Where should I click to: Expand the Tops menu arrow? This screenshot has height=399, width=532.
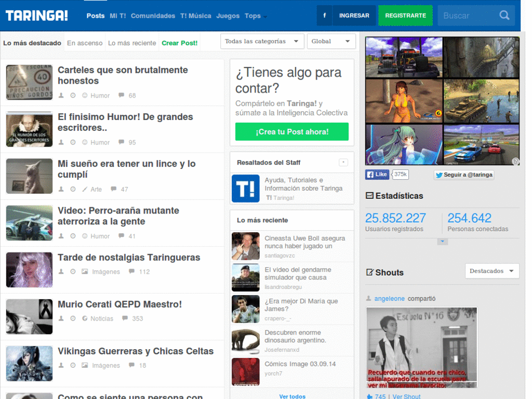265,17
